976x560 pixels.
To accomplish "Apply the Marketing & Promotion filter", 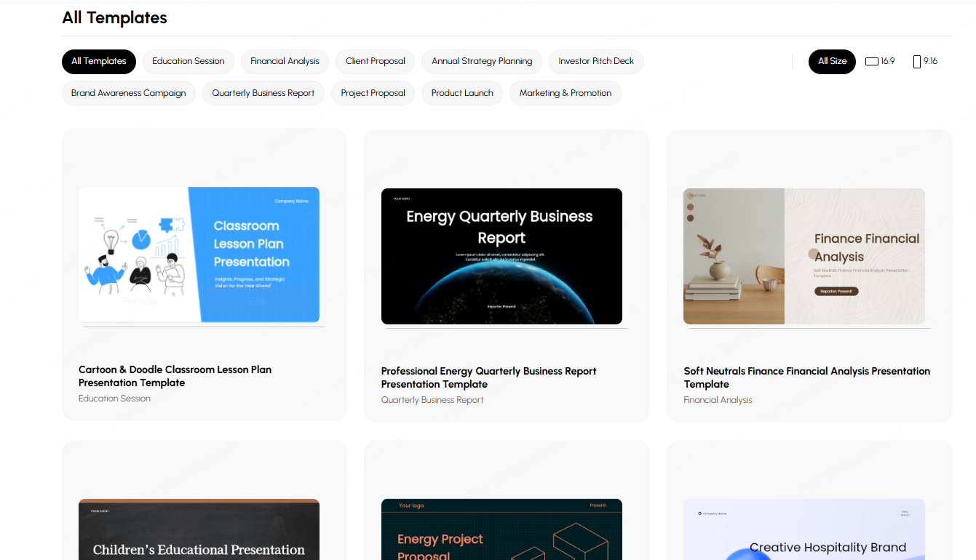I will (x=565, y=93).
